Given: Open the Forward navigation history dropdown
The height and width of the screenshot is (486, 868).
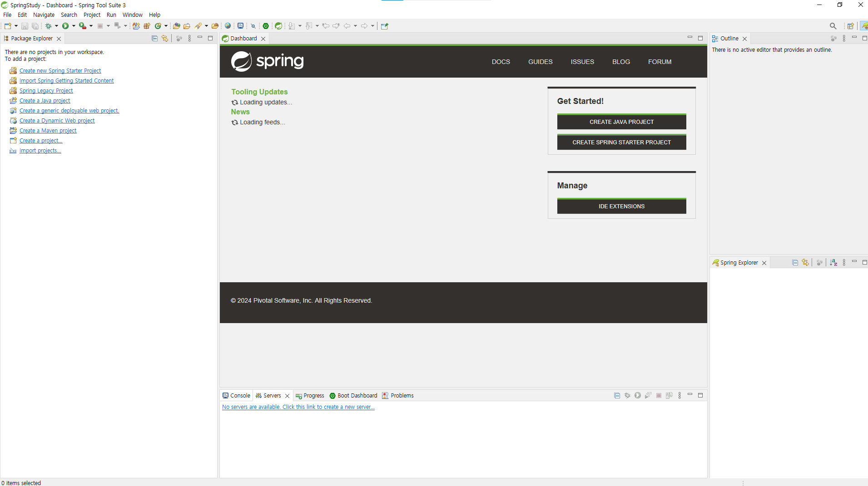Looking at the screenshot, I should pos(372,26).
